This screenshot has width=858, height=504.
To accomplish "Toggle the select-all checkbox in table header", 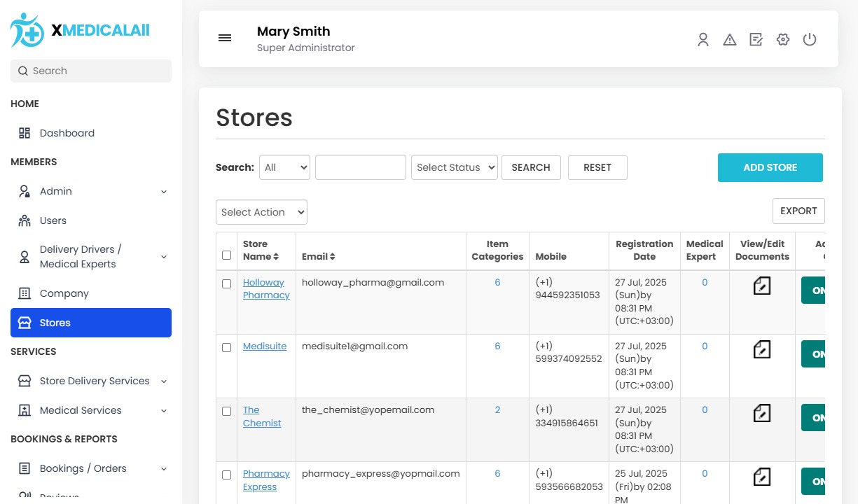I will pyautogui.click(x=226, y=255).
